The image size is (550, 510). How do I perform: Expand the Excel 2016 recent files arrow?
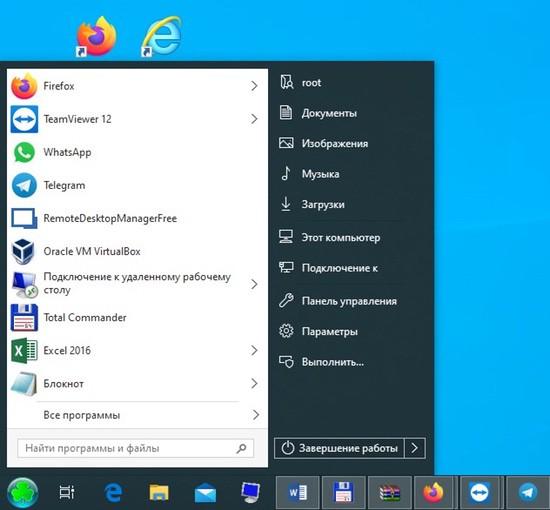[x=254, y=350]
